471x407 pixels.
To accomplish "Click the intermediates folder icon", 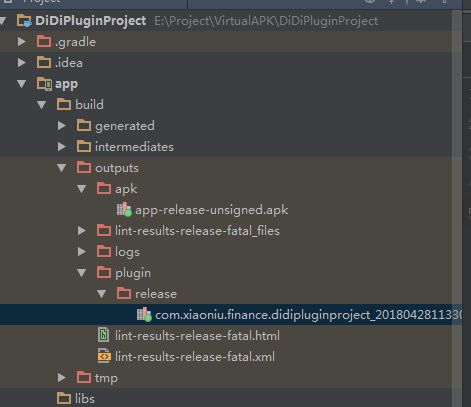I will point(84,147).
